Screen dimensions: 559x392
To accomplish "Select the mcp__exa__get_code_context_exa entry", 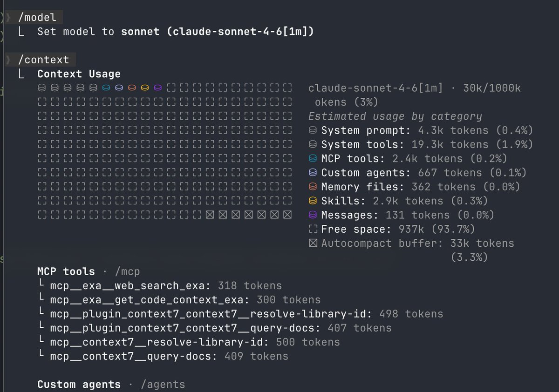I will [146, 300].
